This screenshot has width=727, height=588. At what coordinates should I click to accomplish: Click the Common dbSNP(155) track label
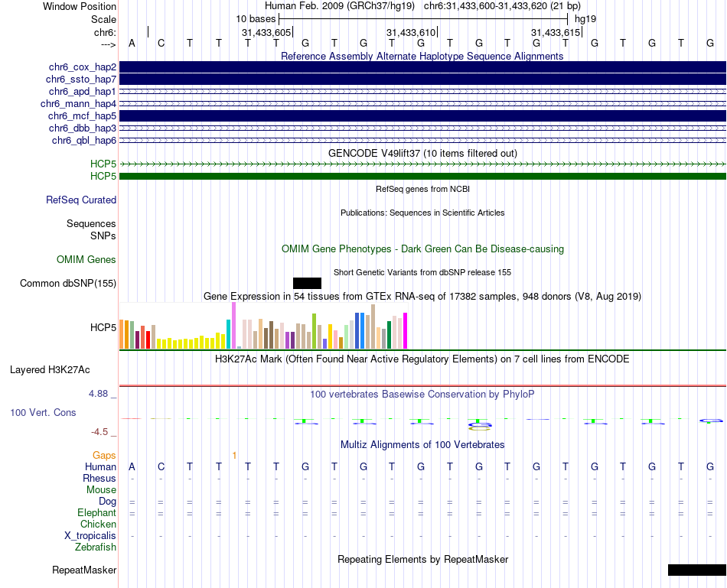click(x=68, y=283)
